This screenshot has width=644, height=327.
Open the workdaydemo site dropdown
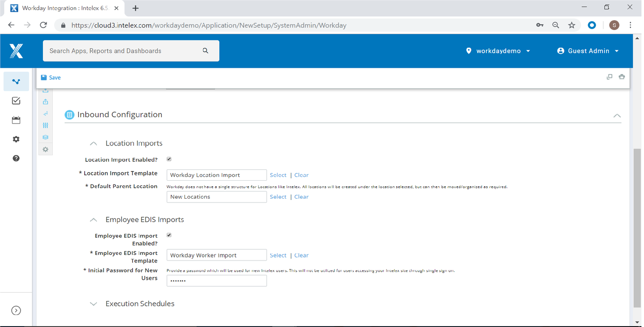pos(498,51)
